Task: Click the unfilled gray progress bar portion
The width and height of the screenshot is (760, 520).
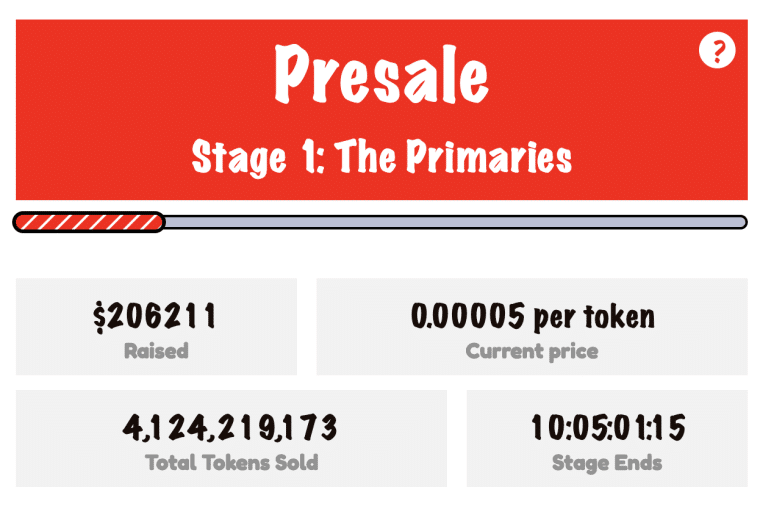Action: [456, 222]
